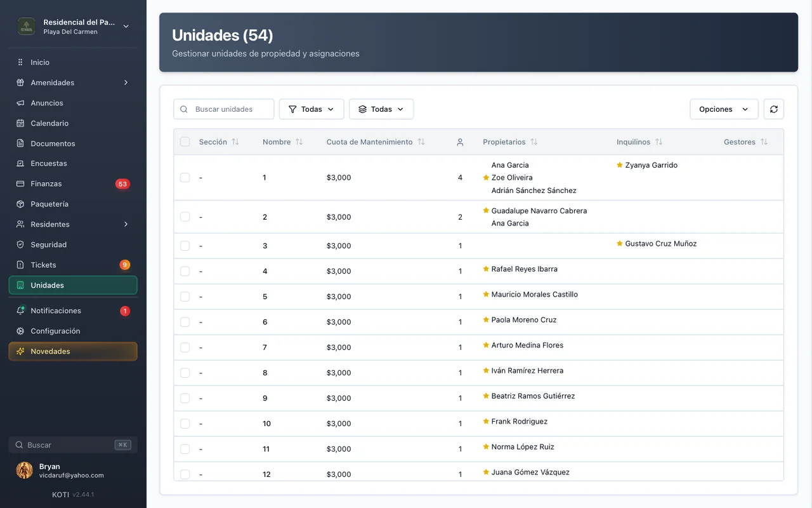The height and width of the screenshot is (508, 812).
Task: Click the residents count person icon header
Action: (x=460, y=142)
